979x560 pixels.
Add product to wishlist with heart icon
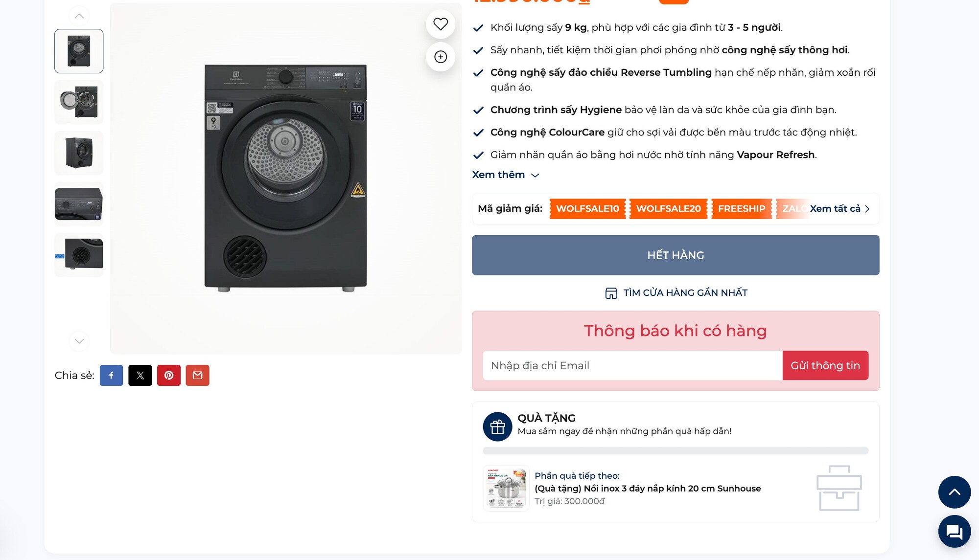coord(441,24)
